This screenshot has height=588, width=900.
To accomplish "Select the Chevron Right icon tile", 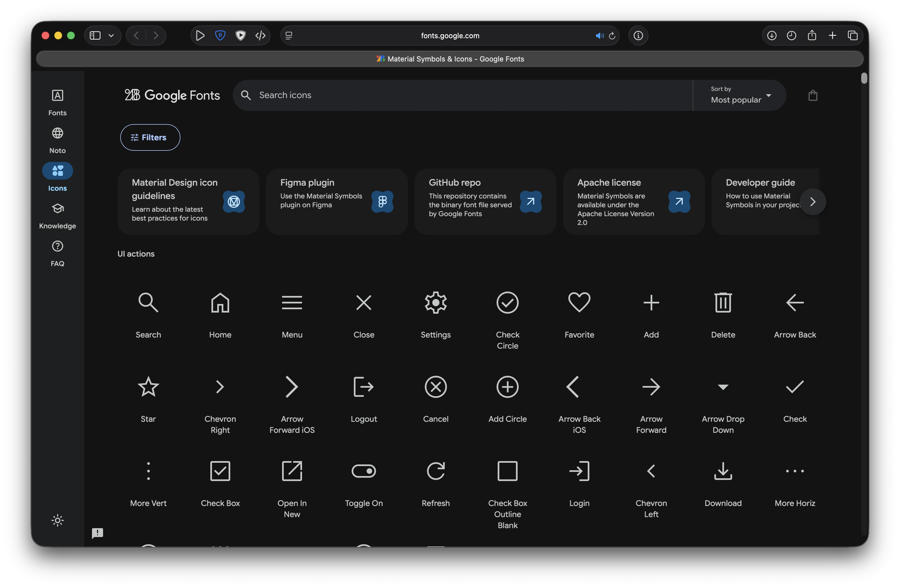I will click(x=220, y=387).
